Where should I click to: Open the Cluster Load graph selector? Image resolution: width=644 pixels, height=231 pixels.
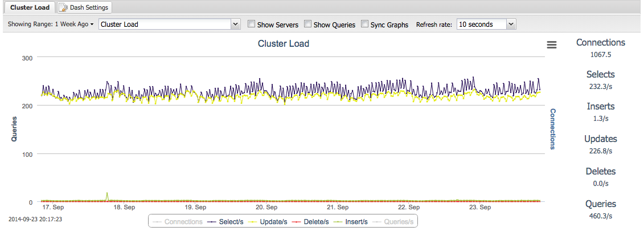[170, 25]
